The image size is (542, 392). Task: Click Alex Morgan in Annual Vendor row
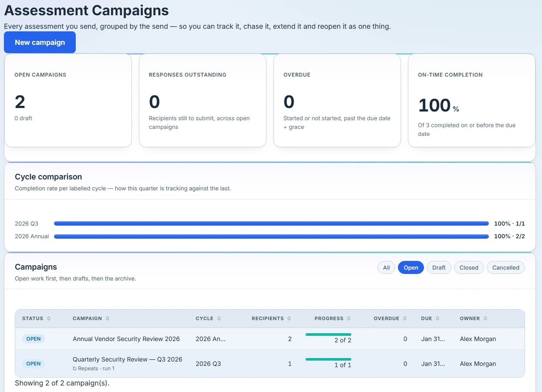pyautogui.click(x=478, y=339)
